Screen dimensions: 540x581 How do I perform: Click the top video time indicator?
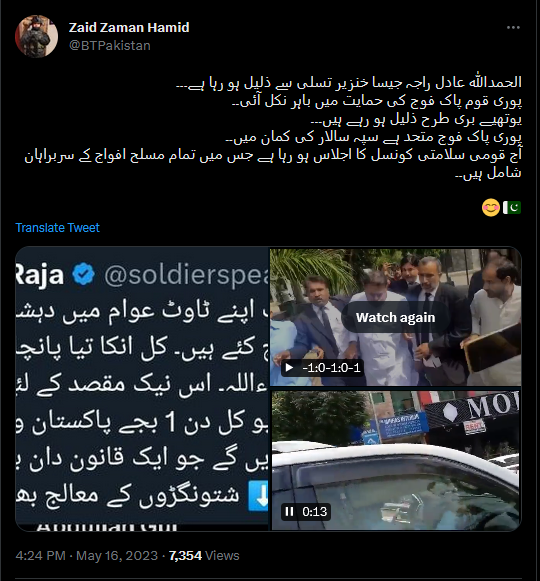pos(331,368)
